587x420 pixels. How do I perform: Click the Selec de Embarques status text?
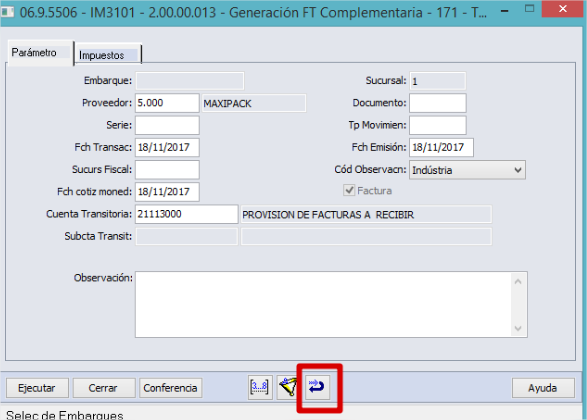(x=65, y=415)
